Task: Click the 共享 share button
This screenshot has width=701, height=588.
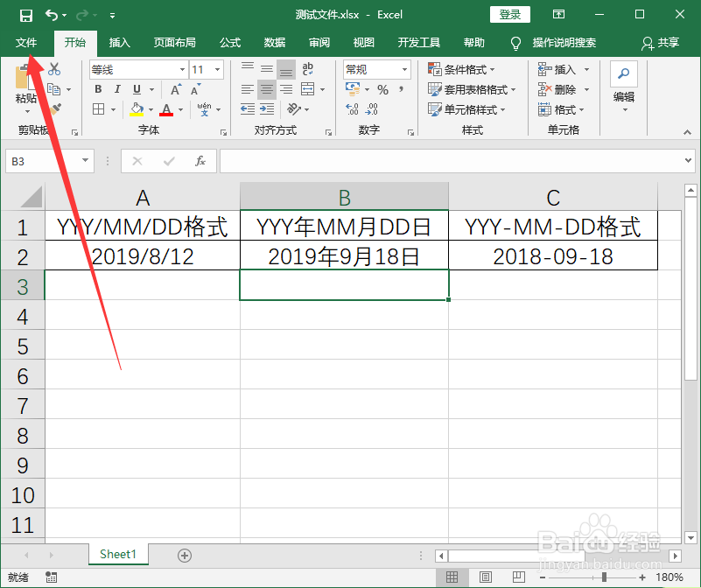Action: (661, 43)
